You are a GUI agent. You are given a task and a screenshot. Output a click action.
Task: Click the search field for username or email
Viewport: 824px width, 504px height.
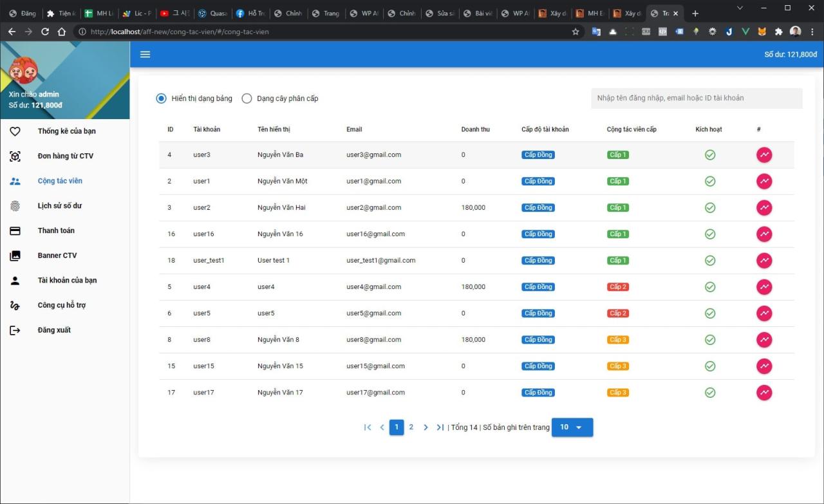[x=697, y=98]
